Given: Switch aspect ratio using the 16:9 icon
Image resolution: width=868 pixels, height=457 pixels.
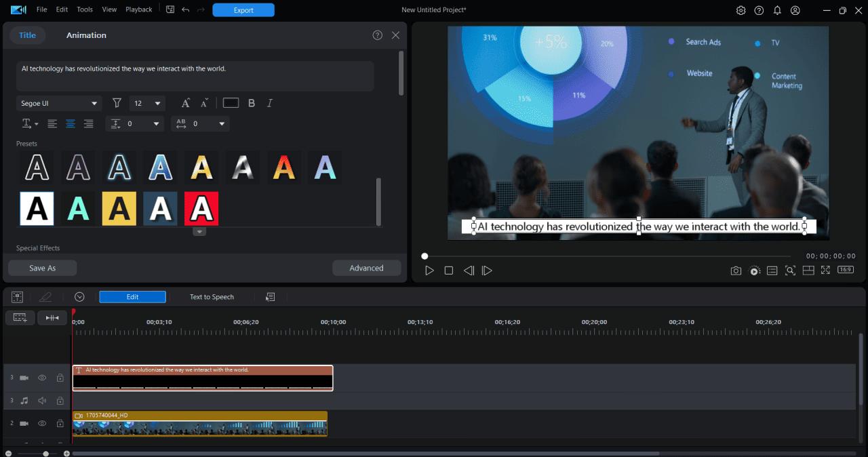Looking at the screenshot, I should [x=845, y=270].
